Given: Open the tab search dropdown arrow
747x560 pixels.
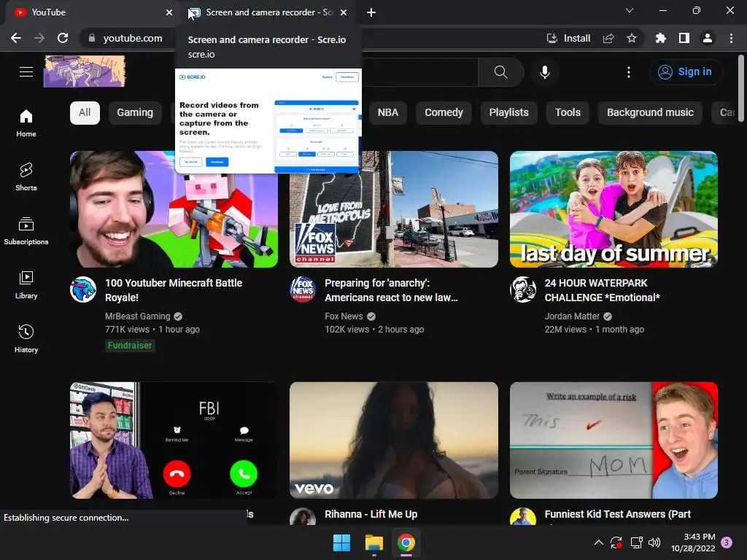Looking at the screenshot, I should (x=630, y=10).
